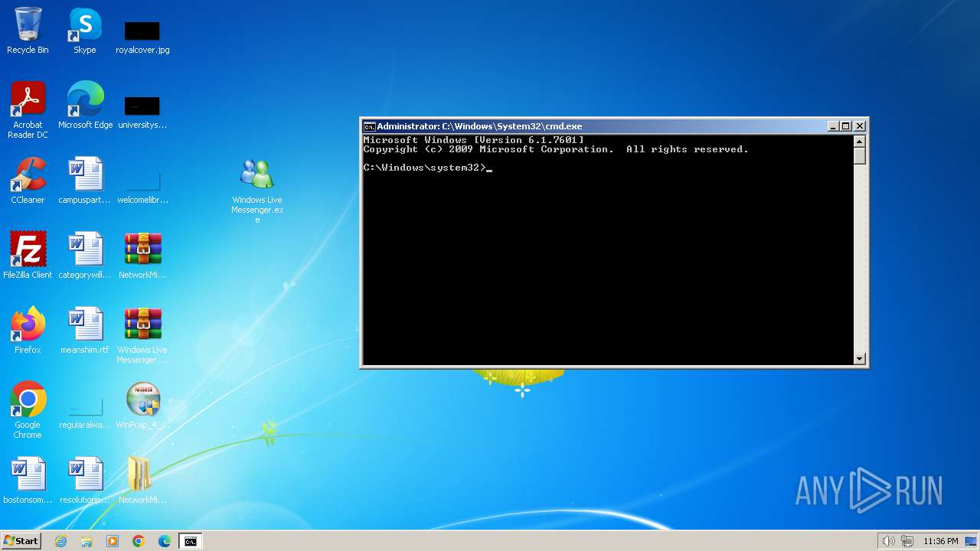Click cmd scrollbar up arrow
Viewport: 980px width, 551px height.
click(859, 142)
